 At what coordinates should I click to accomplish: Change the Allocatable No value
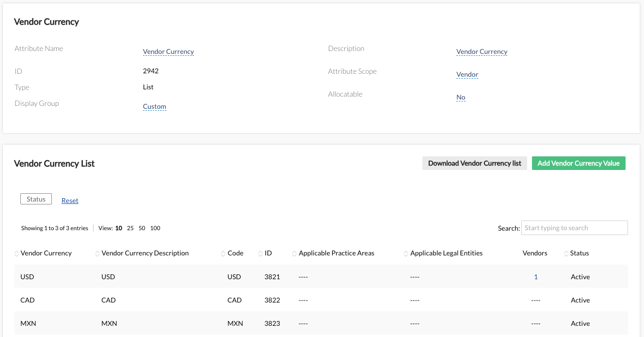461,98
